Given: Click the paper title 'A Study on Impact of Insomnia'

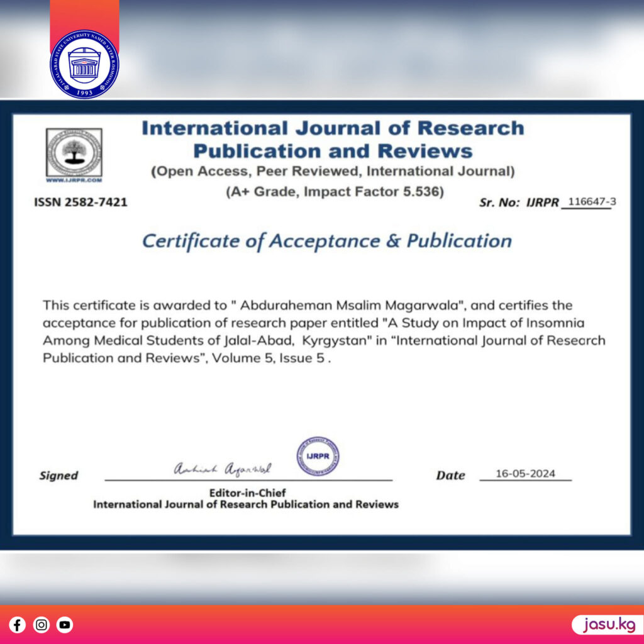Looking at the screenshot, I should [x=486, y=323].
